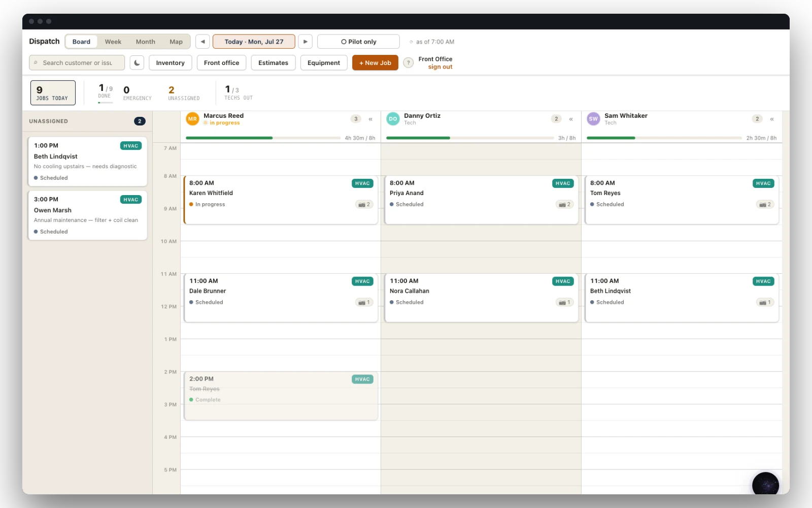Open completed 2:00 PM Tom Reyes job
Image resolution: width=812 pixels, height=508 pixels.
tap(281, 396)
